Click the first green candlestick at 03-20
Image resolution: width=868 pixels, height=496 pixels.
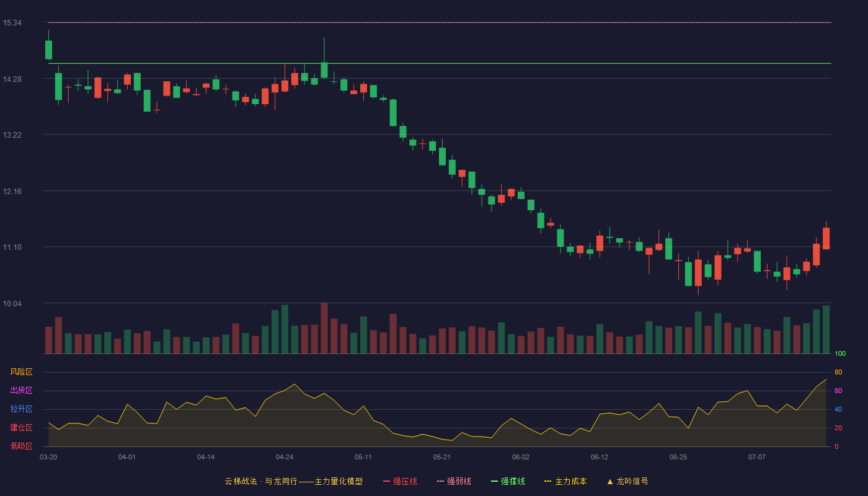point(48,50)
